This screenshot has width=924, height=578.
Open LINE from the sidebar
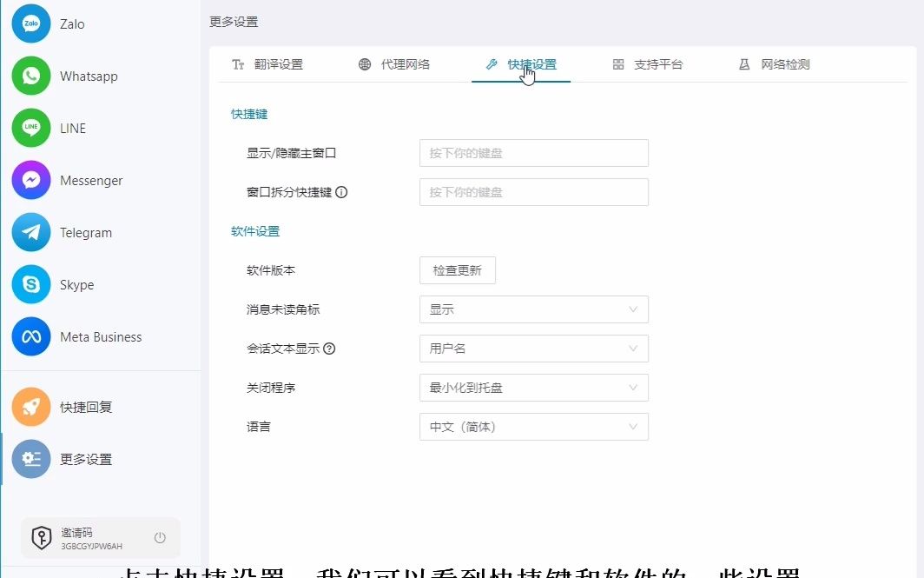31,128
